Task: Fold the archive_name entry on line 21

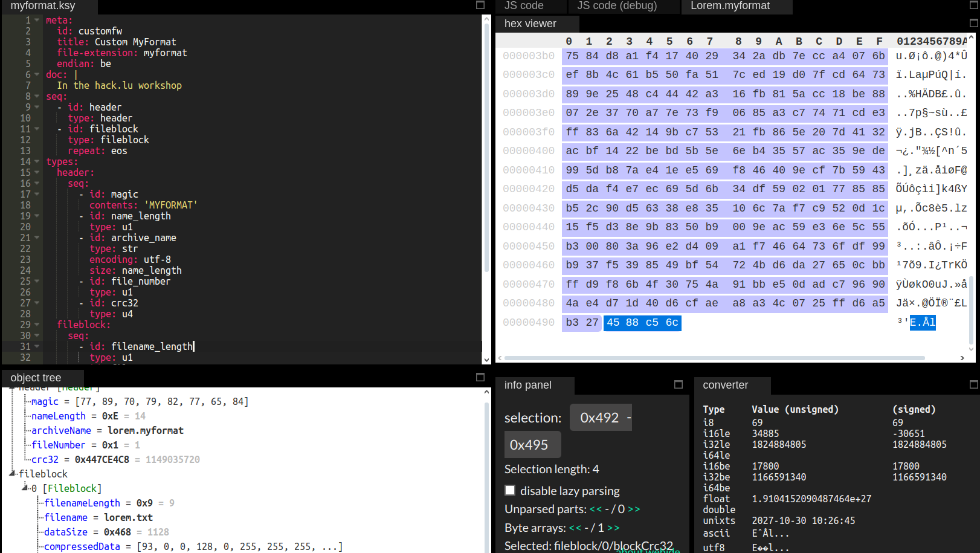Action: click(37, 238)
